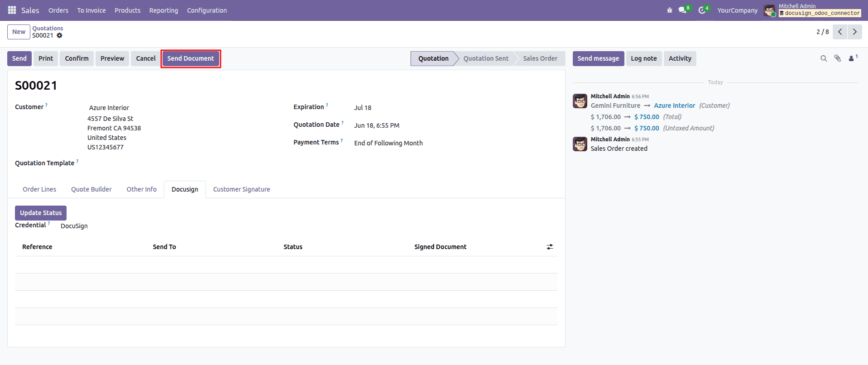This screenshot has height=365, width=868.
Task: Click the docusign_odoo_connector database label
Action: click(x=820, y=13)
